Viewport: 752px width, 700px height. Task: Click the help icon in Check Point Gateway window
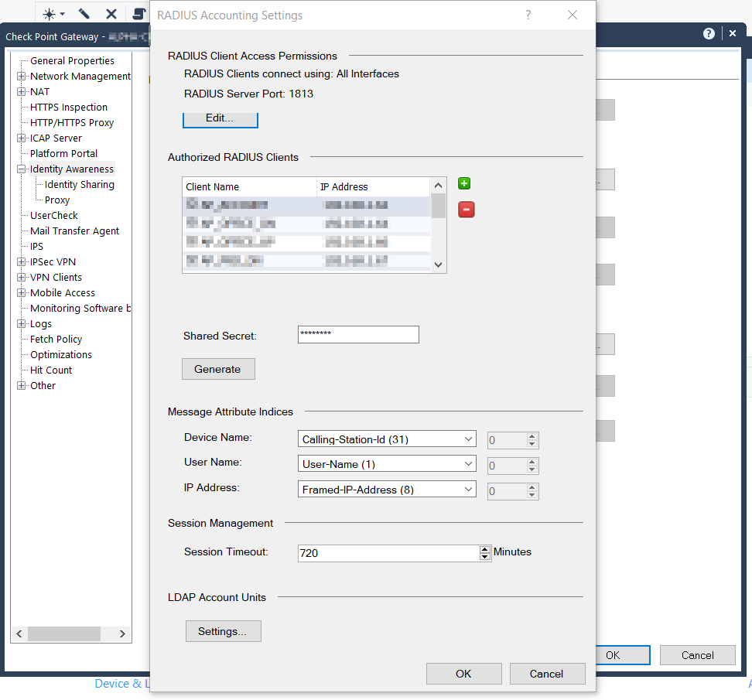tap(709, 33)
